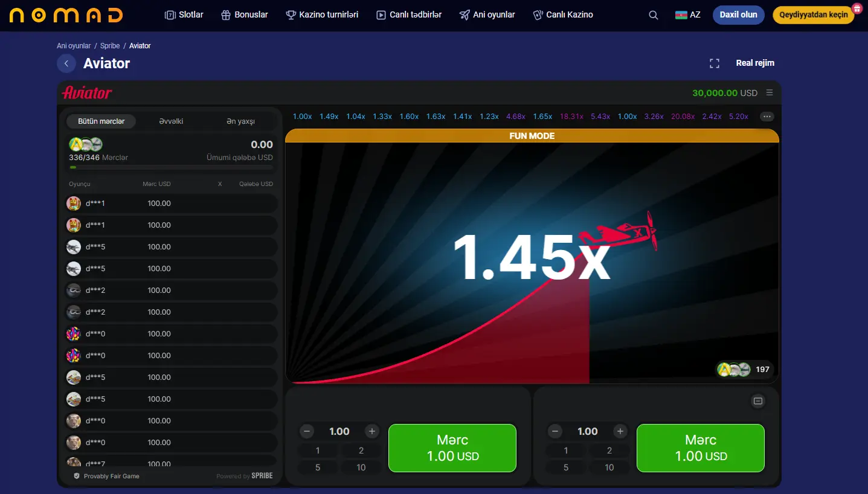The image size is (868, 494).
Task: Choose quick amount 10 in second bet panel
Action: pos(609,467)
